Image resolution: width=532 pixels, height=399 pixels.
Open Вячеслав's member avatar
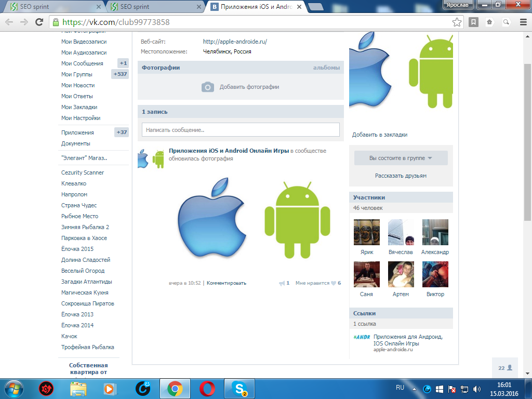[x=401, y=232]
